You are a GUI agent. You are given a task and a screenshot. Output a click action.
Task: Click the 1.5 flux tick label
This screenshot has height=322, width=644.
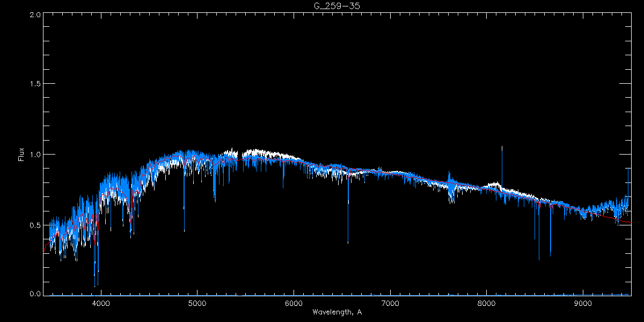tap(34, 84)
